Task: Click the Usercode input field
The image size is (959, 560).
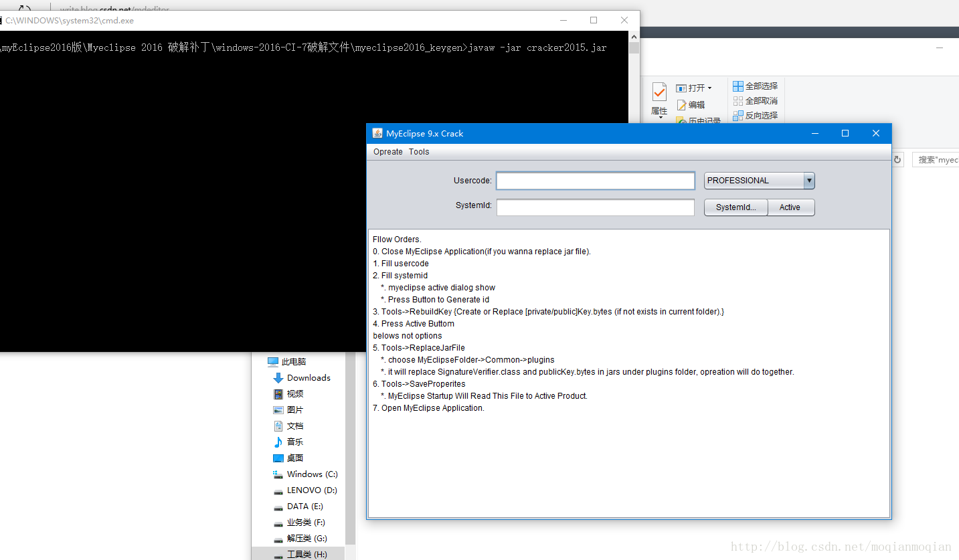Action: coord(596,181)
